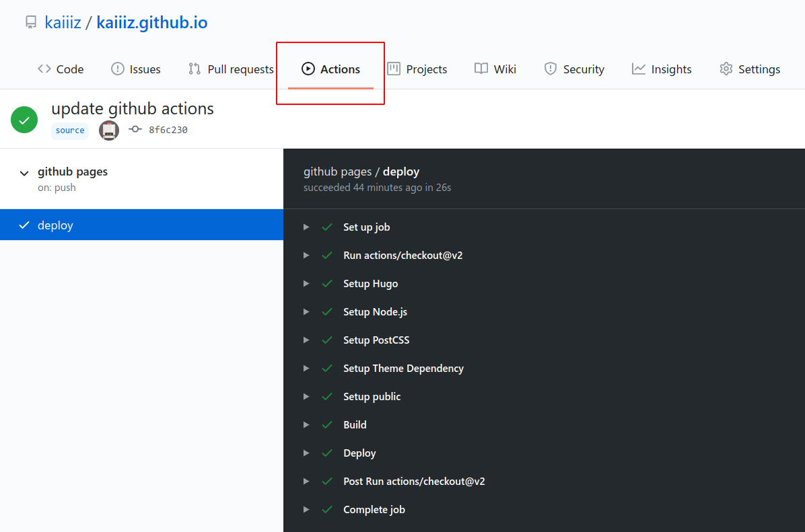
Task: Click the green workflow success check icon
Action: (x=24, y=120)
